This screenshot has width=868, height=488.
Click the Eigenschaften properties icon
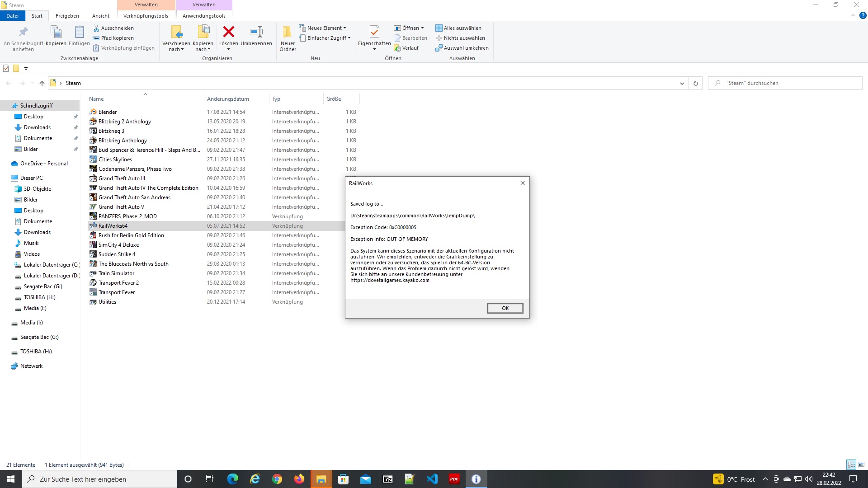pyautogui.click(x=374, y=32)
